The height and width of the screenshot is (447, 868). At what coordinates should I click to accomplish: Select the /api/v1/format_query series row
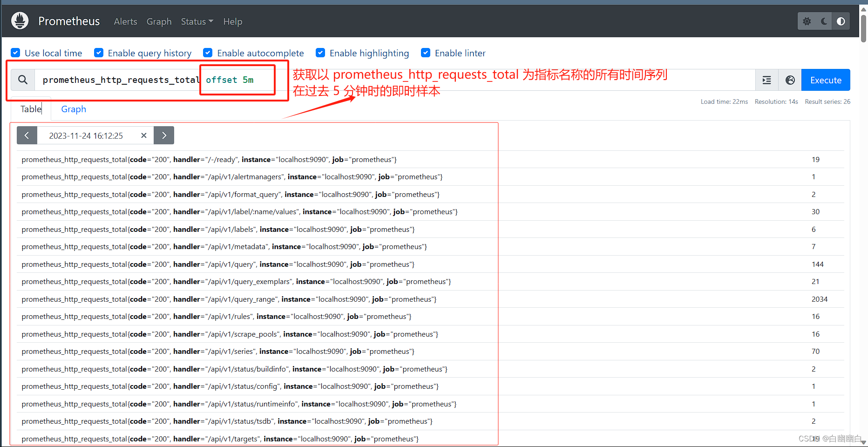[x=430, y=194]
